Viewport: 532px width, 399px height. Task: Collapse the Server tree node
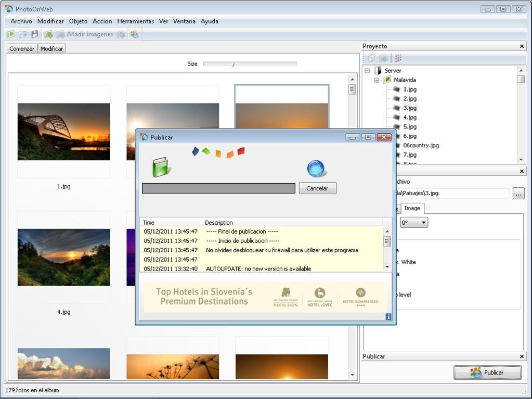[x=367, y=71]
